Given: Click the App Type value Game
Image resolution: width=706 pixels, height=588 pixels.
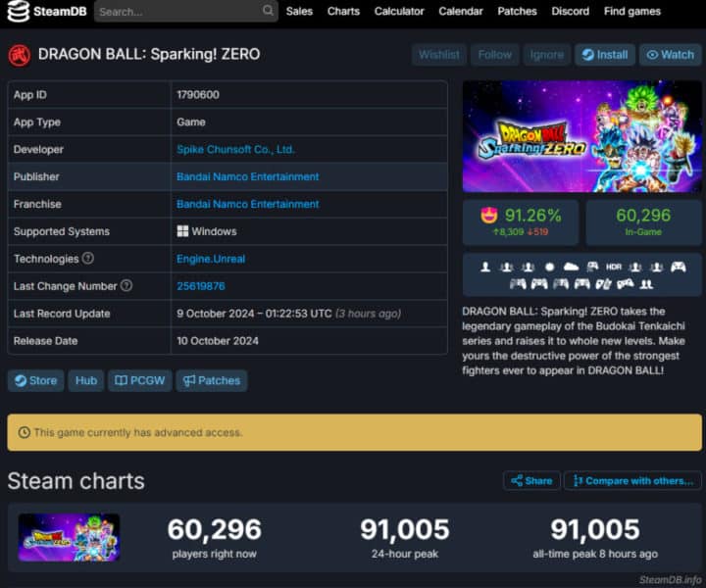Looking at the screenshot, I should click(x=191, y=122).
